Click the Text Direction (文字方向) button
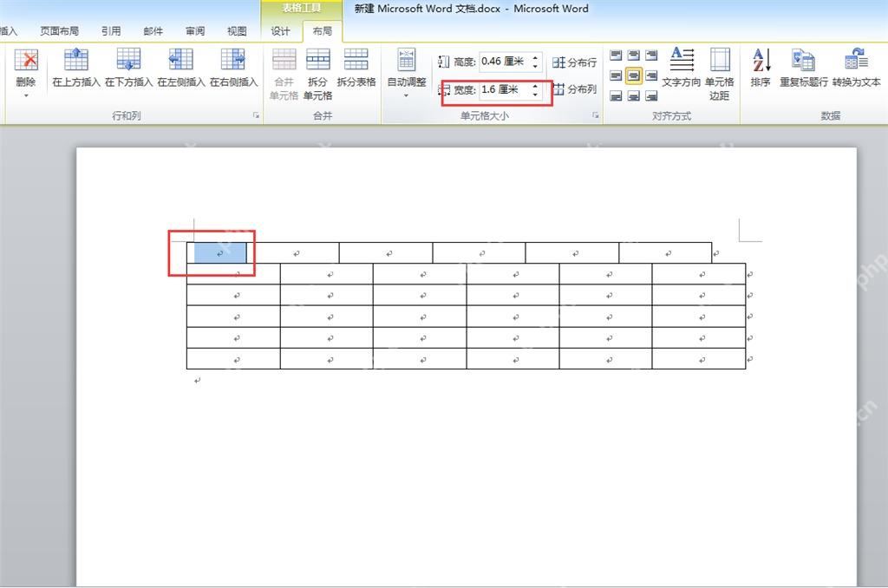888x588 pixels. tap(682, 68)
